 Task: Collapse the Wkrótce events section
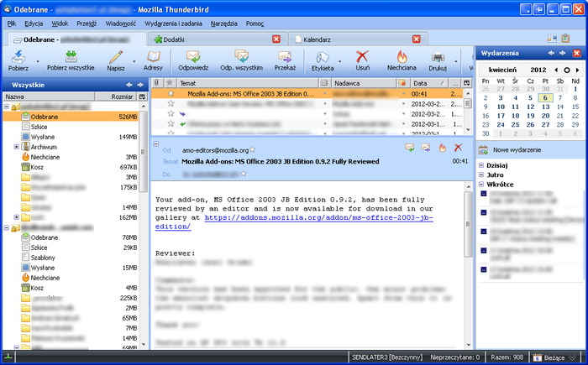[481, 184]
